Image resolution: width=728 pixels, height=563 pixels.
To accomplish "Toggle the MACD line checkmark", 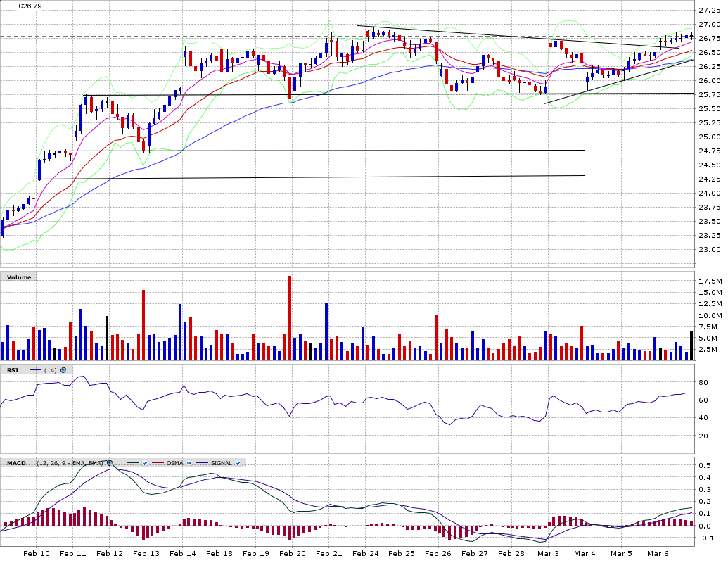I will click(x=145, y=463).
